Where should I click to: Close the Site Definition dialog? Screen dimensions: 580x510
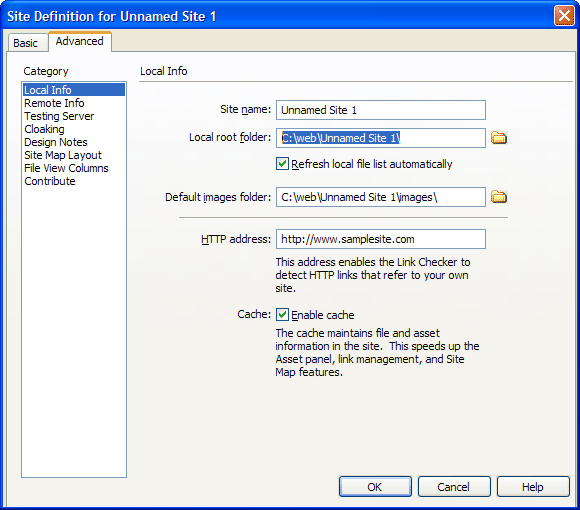564,16
